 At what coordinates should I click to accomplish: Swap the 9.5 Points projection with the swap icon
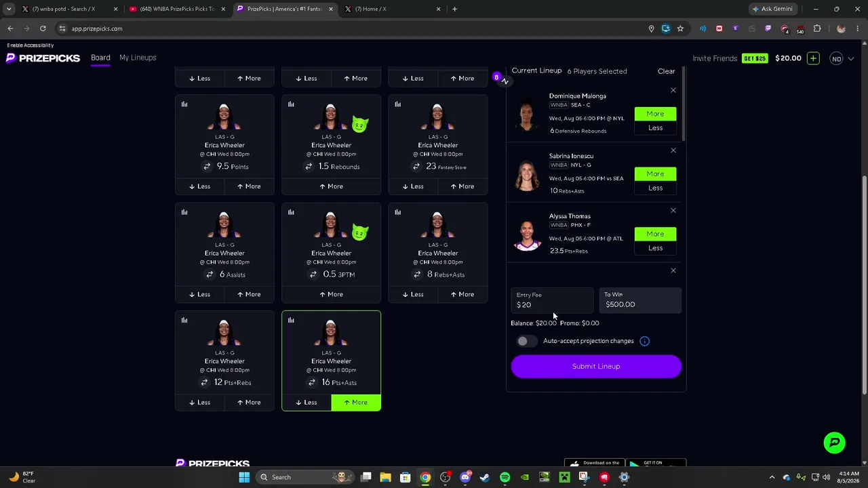tap(207, 167)
